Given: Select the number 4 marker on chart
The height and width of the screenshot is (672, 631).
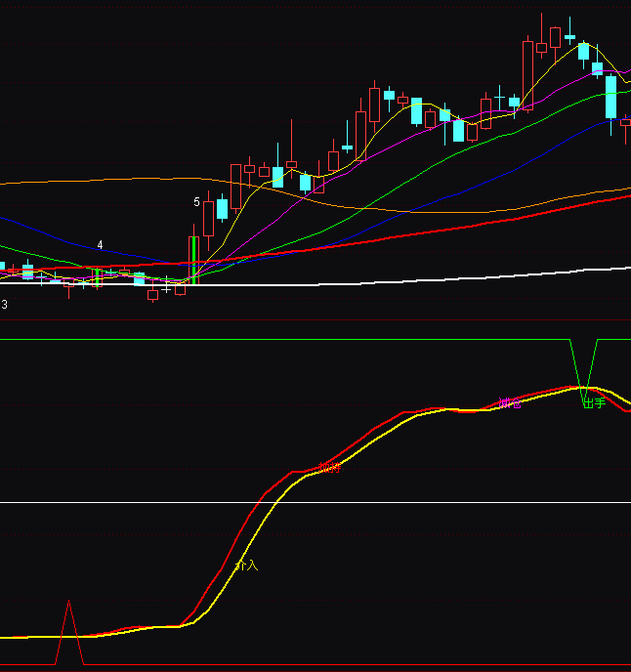Looking at the screenshot, I should (x=100, y=244).
